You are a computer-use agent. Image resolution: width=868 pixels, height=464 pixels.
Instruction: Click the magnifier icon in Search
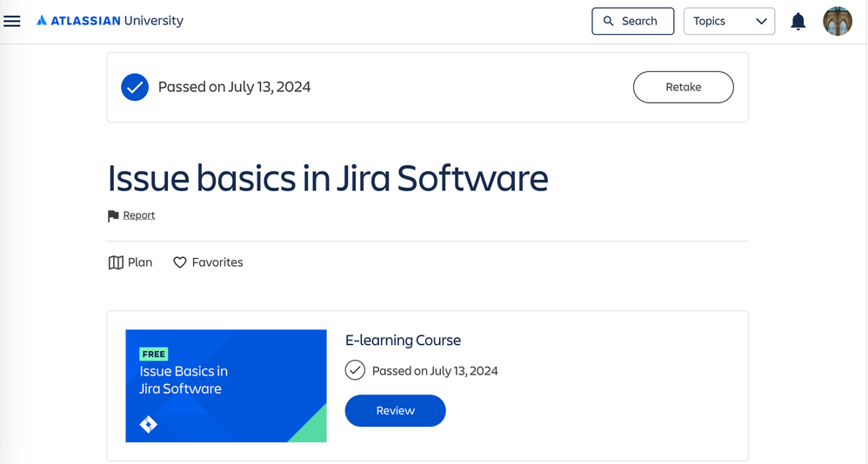pyautogui.click(x=608, y=21)
